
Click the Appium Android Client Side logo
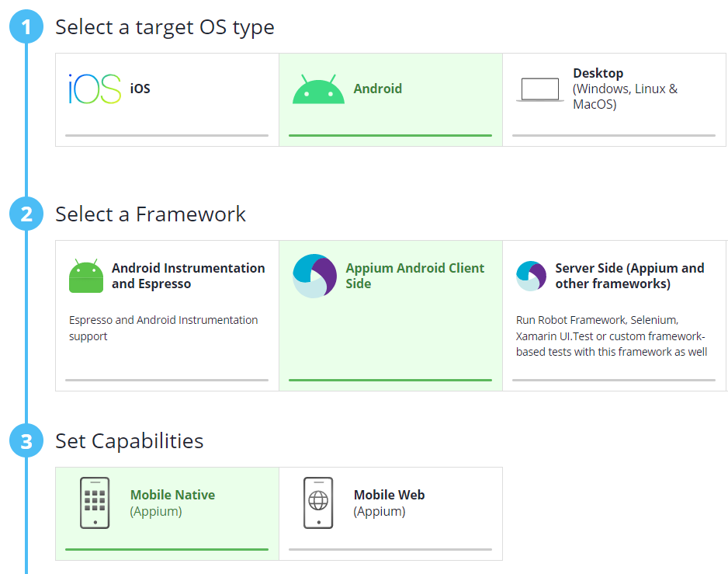(314, 277)
